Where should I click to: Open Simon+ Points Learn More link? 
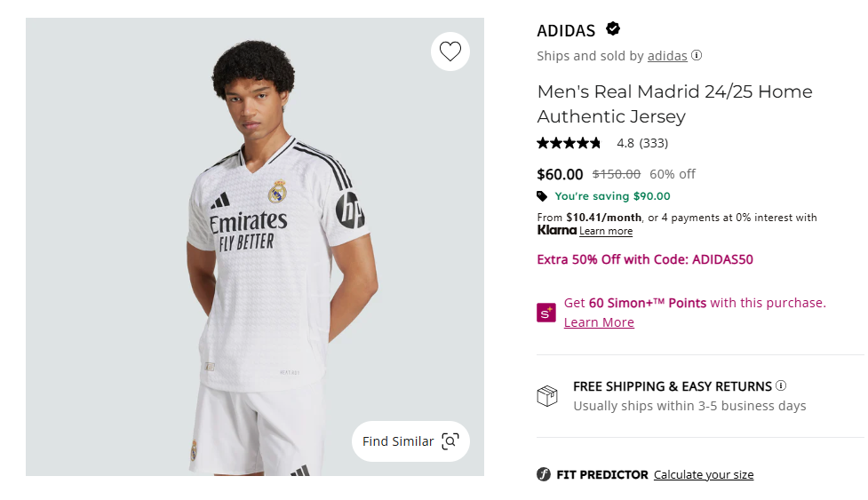[599, 322]
